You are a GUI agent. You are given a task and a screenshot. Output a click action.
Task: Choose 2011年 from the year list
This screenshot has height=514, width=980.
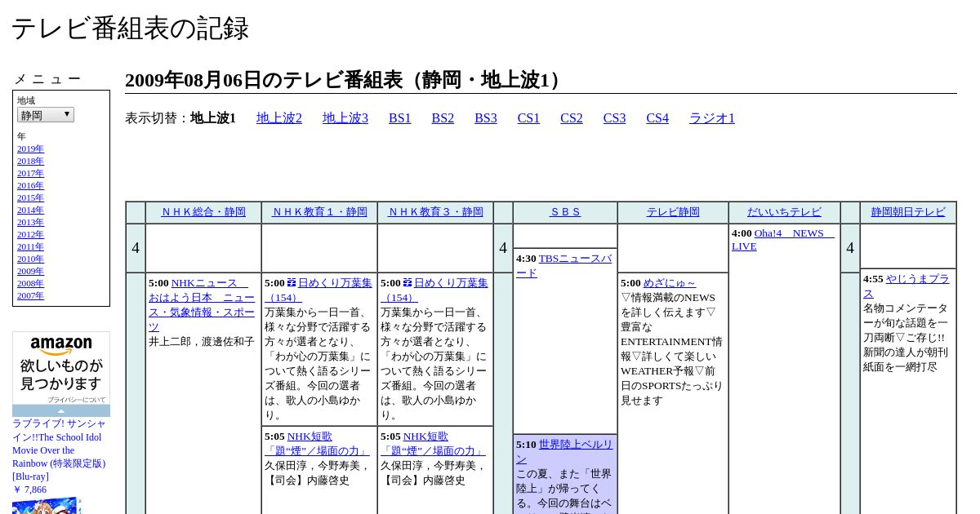pyautogui.click(x=30, y=246)
